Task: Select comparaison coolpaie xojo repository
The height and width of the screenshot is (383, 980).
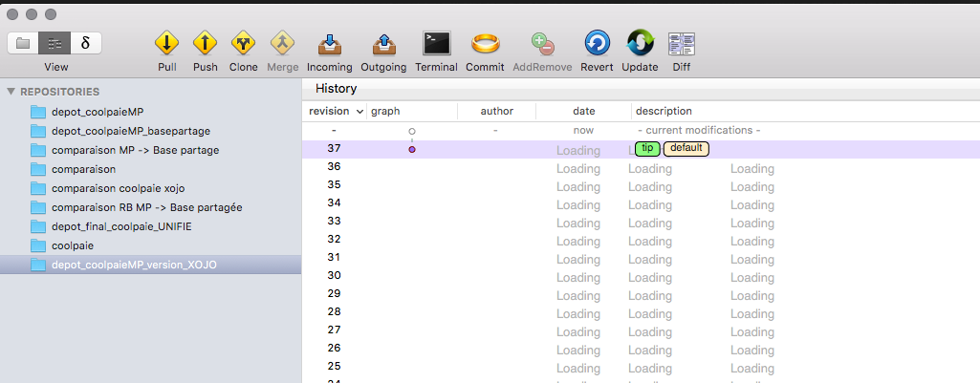Action: coord(151,189)
